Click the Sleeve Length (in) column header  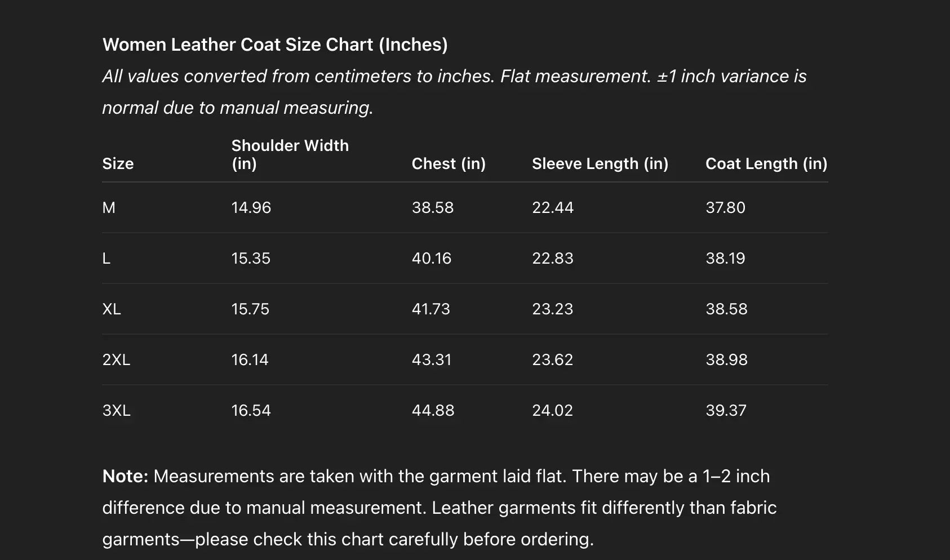[x=600, y=163]
